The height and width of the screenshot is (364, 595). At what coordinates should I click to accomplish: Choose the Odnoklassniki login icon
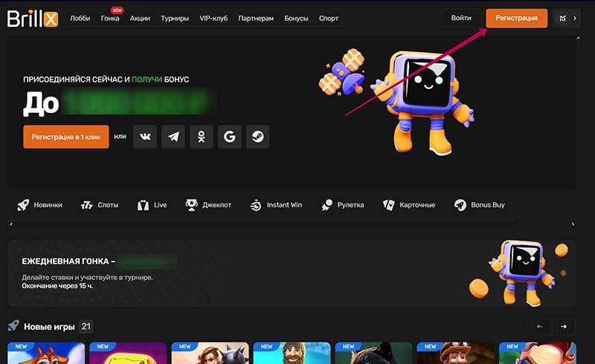tap(202, 137)
